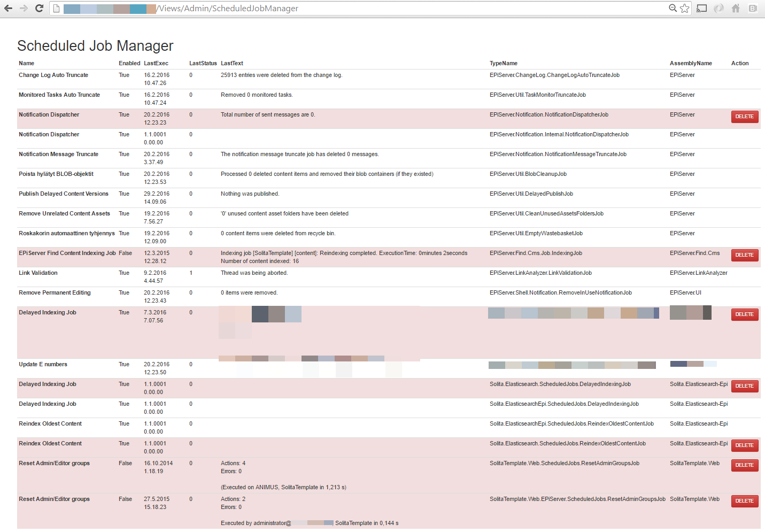Viewport: 765px width, 532px height.
Task: Click Solita.ElasticsearchEpi.ScheduledJobs.ReindexOldestContentJob type name
Action: coord(571,423)
